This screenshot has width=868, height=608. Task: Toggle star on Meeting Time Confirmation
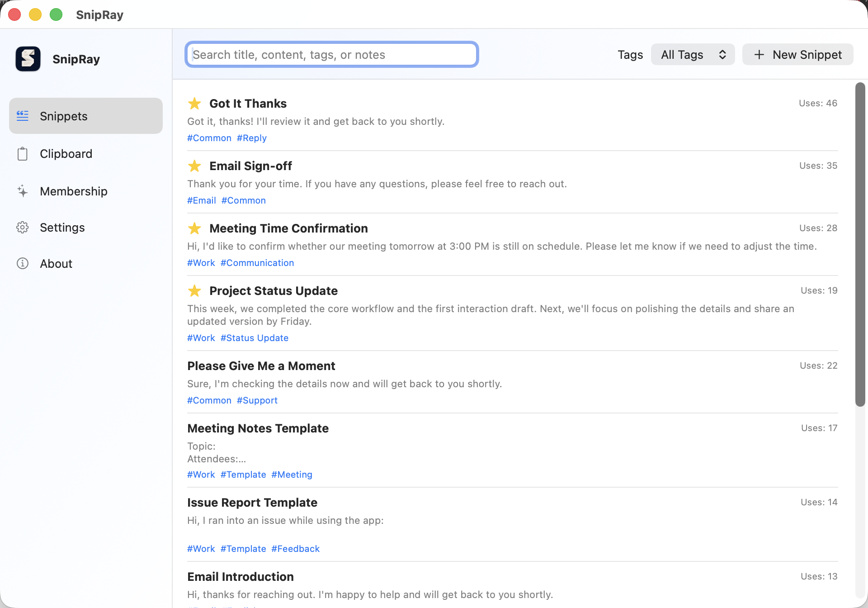(194, 228)
